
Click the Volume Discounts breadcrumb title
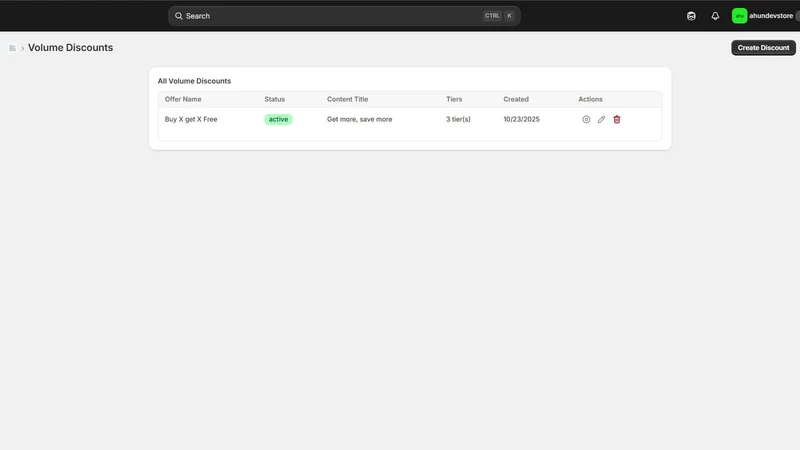tap(70, 47)
